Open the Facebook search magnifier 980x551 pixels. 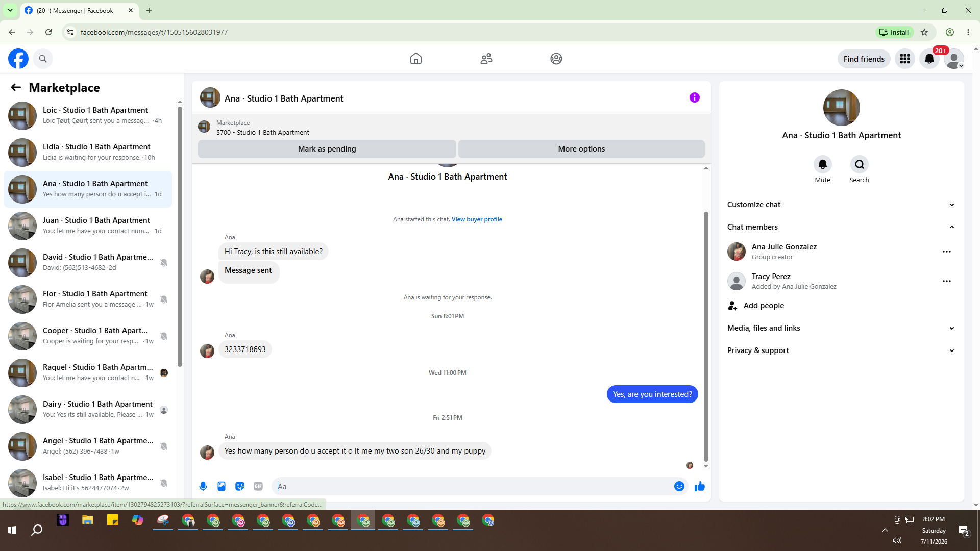coord(43,59)
